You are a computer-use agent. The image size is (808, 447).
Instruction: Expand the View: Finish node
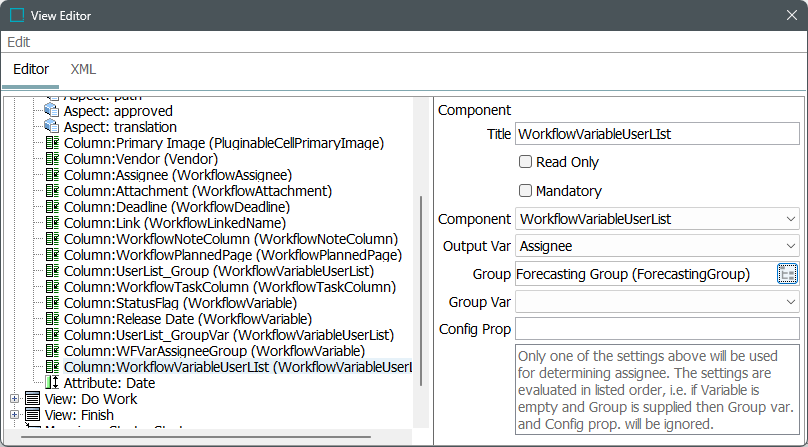click(x=14, y=415)
